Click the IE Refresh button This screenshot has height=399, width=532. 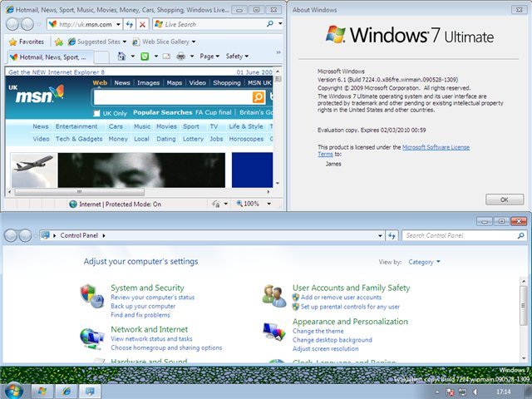(130, 25)
